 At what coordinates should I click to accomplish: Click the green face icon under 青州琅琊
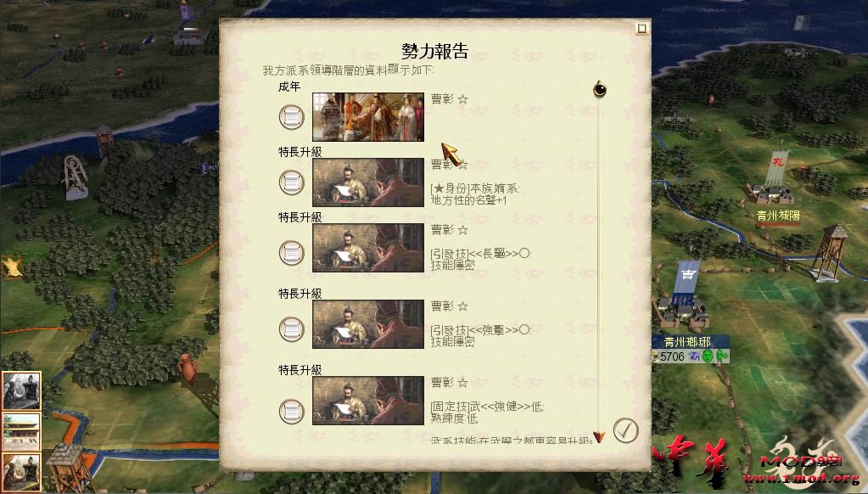(x=708, y=356)
